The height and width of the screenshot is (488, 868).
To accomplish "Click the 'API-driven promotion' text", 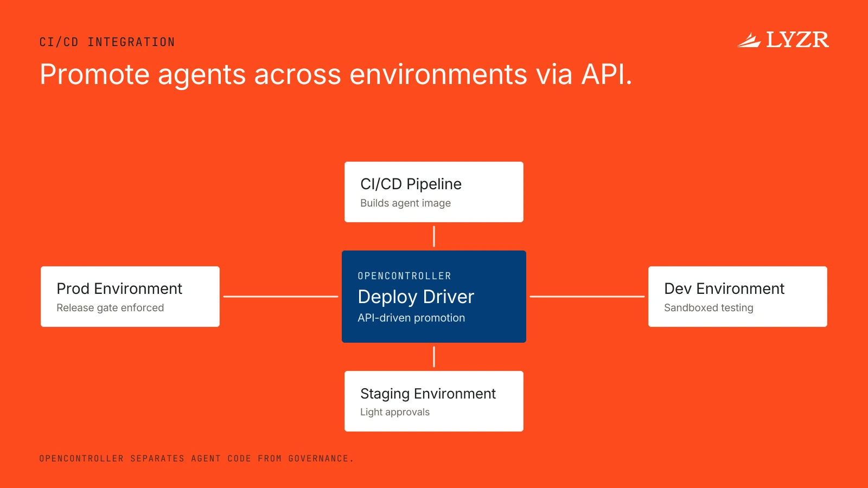I will (x=411, y=318).
